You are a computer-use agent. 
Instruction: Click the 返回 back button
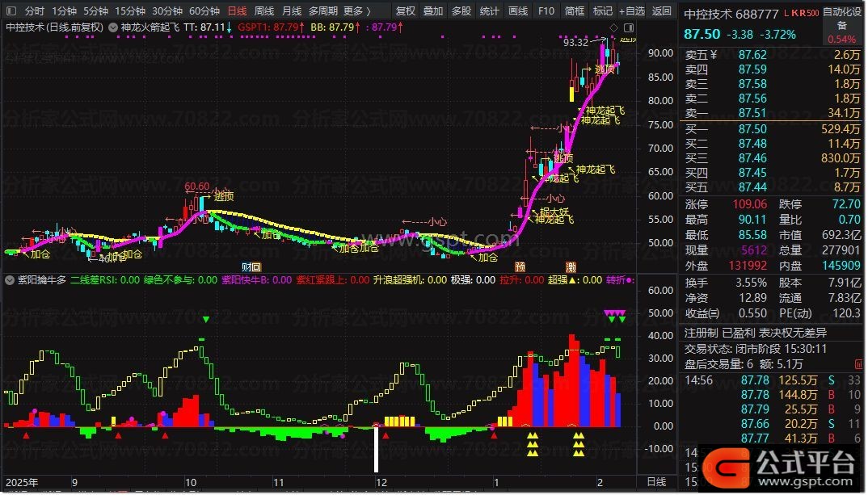[x=662, y=11]
